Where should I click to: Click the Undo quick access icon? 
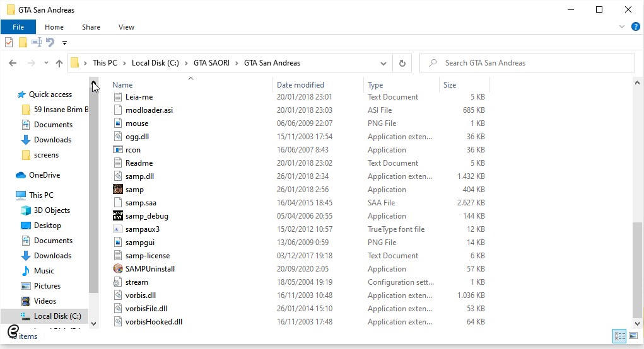pyautogui.click(x=50, y=42)
